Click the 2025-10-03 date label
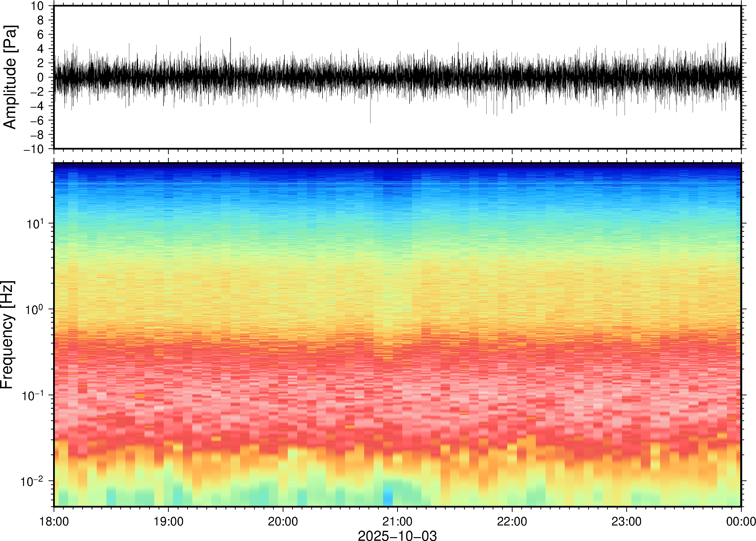The image size is (756, 541). 397,535
